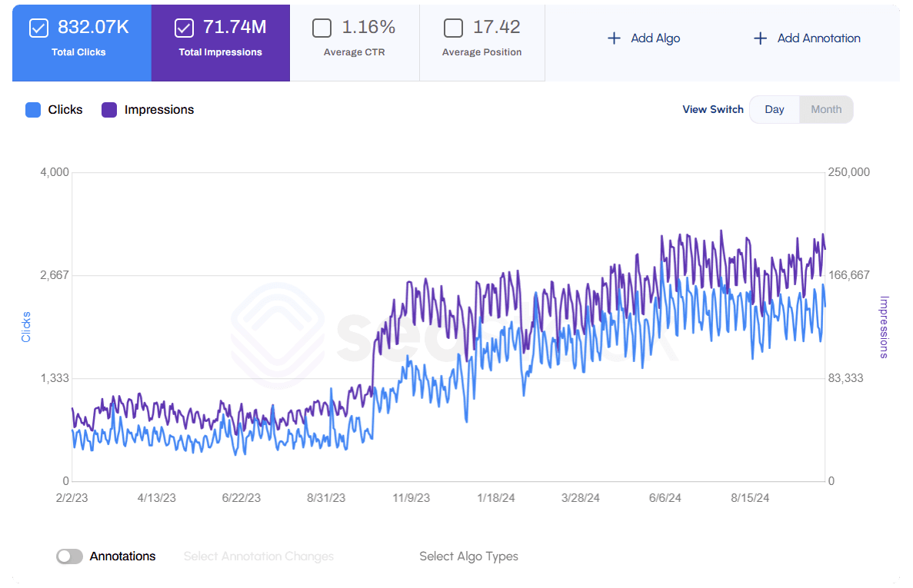
Task: Toggle the Annotations switch on
Action: [x=69, y=556]
